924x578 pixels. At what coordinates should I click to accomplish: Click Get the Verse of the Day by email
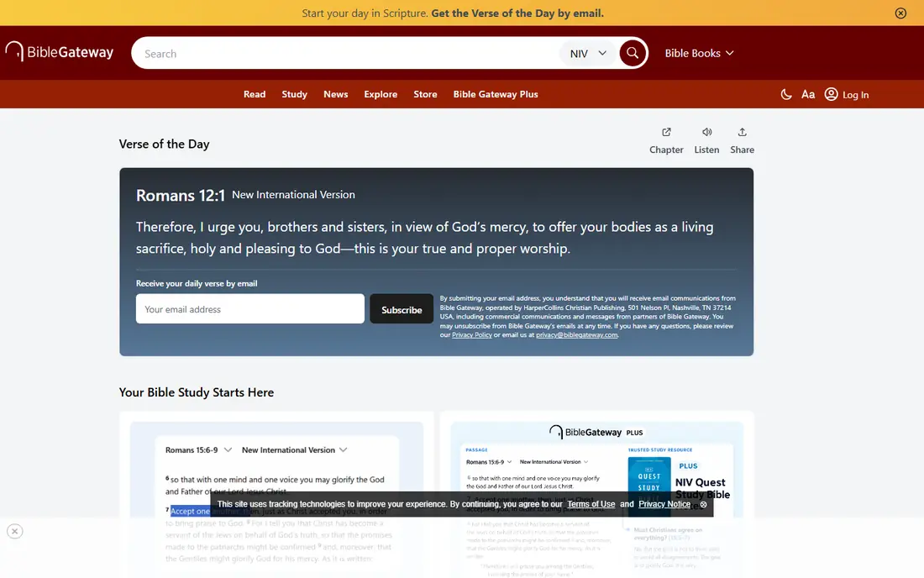coord(517,13)
